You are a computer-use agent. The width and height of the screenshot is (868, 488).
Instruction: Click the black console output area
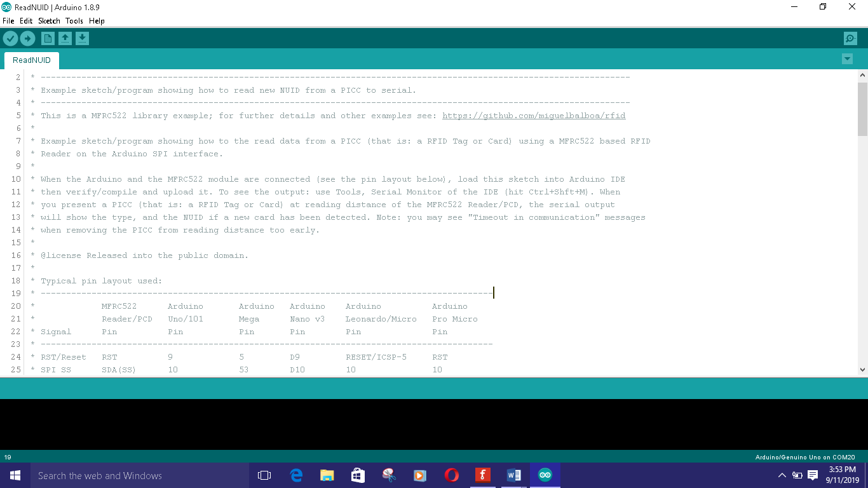[x=434, y=424]
